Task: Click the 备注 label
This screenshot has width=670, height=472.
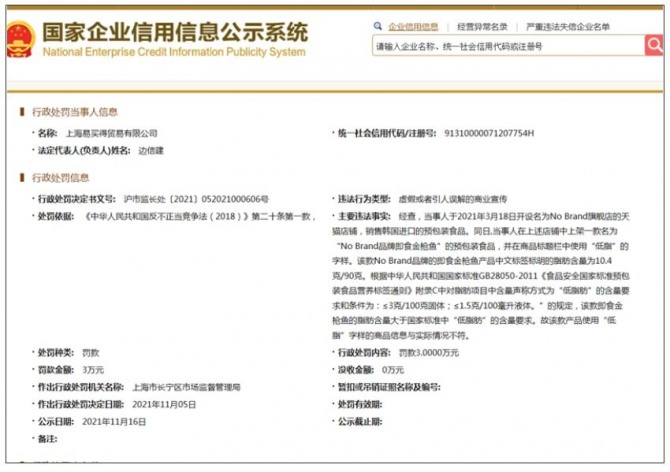Action: (47, 439)
